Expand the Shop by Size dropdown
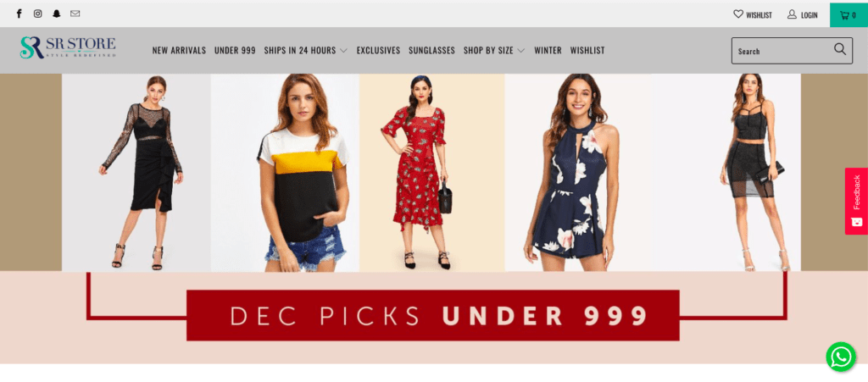868x382 pixels. coord(494,50)
